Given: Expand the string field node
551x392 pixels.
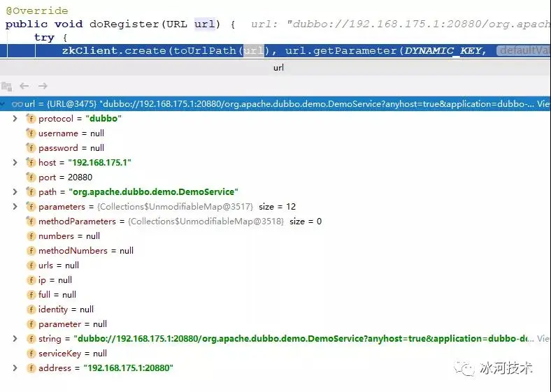Looking at the screenshot, I should click(15, 339).
